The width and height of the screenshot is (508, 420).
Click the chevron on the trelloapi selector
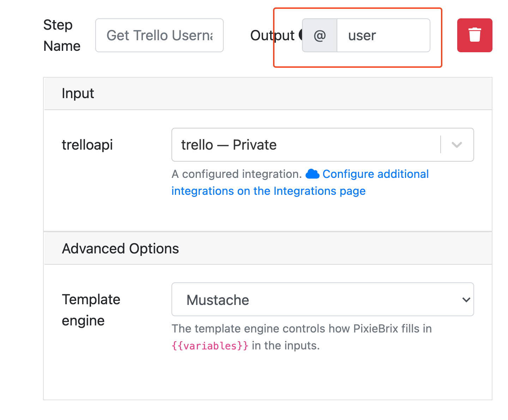[457, 145]
